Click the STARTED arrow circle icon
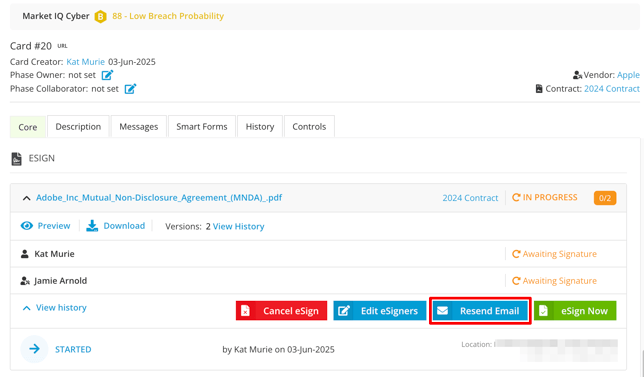Viewport: 644px width, 377px height. coord(34,349)
